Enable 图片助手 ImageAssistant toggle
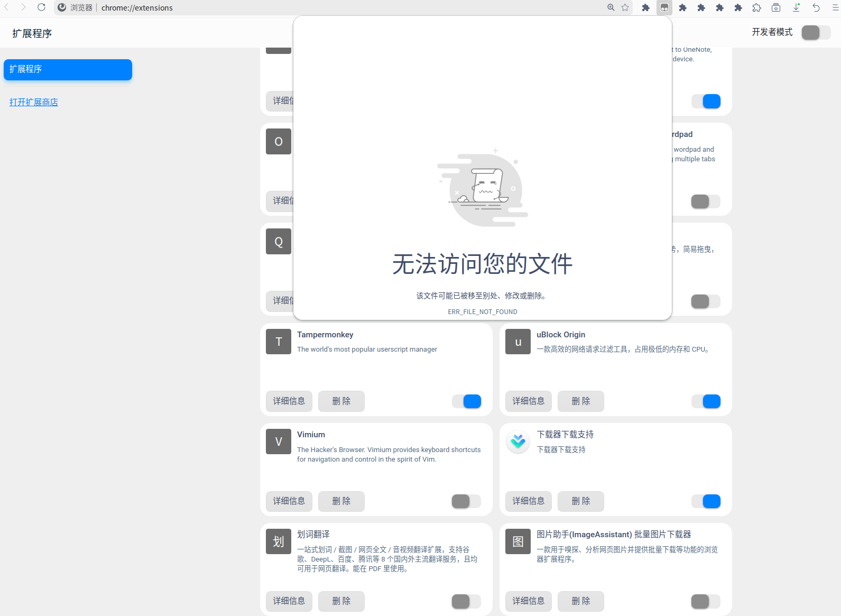This screenshot has height=616, width=841. [x=706, y=601]
